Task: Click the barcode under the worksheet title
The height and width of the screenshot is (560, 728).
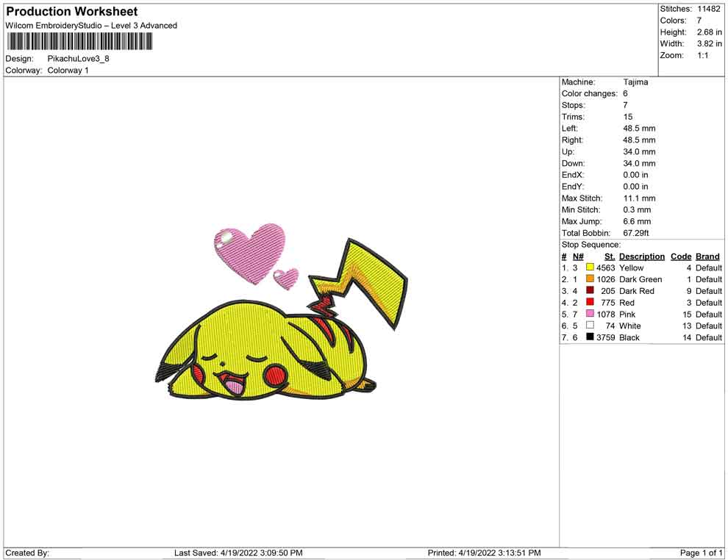Action: point(79,41)
